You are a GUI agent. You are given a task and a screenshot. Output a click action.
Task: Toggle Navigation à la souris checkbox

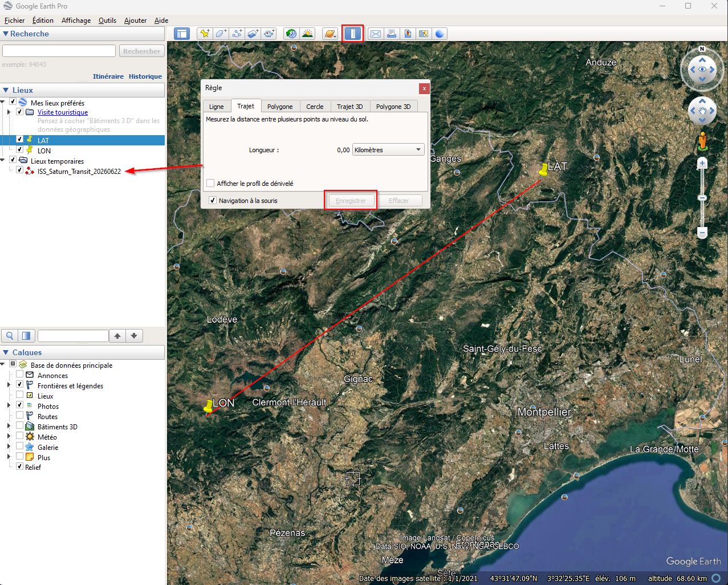(x=213, y=200)
